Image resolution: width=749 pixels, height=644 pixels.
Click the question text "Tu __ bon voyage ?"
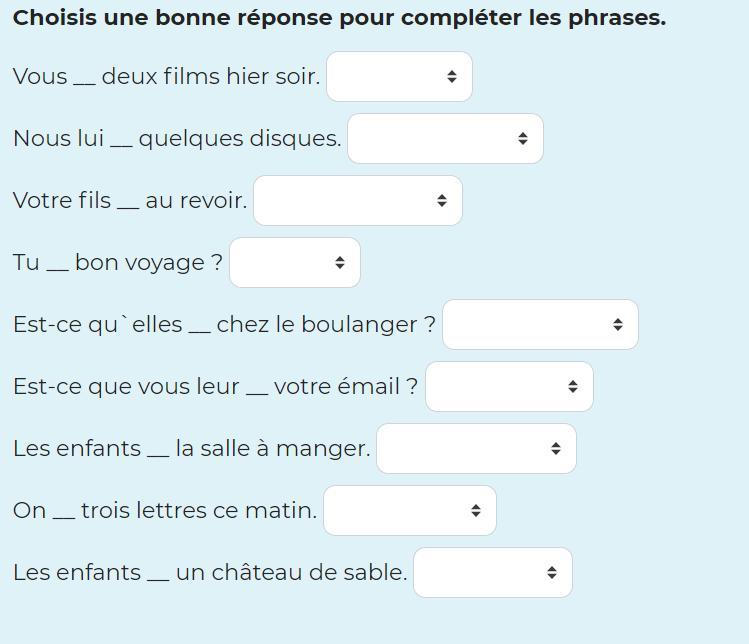118,263
